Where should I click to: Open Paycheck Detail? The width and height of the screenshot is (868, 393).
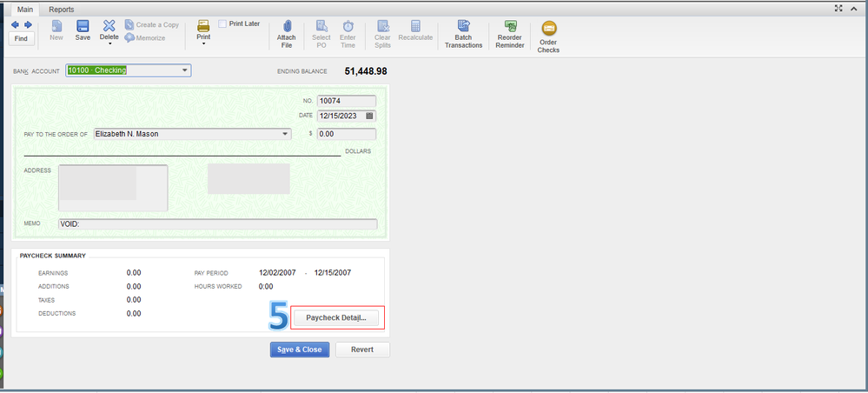coord(336,317)
